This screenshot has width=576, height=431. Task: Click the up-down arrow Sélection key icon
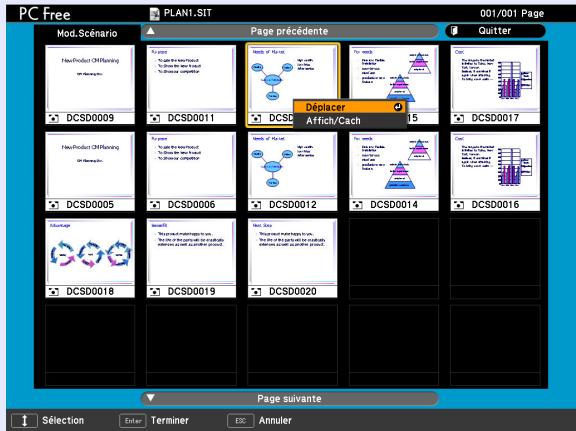[x=24, y=420]
